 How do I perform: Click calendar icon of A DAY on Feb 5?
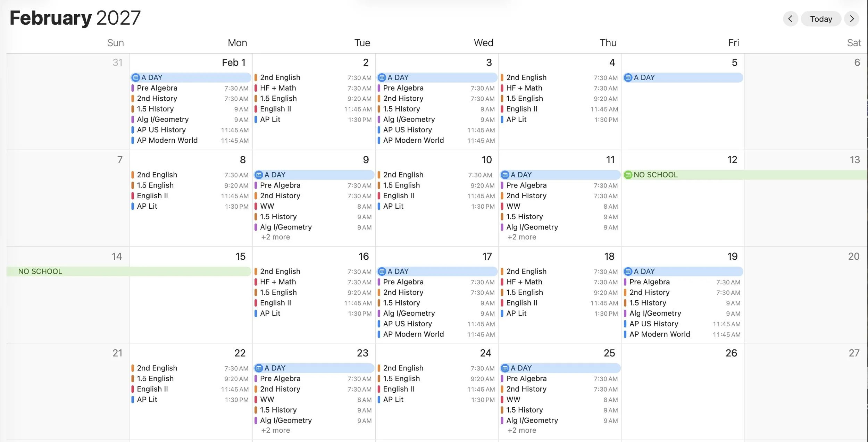[x=628, y=78]
